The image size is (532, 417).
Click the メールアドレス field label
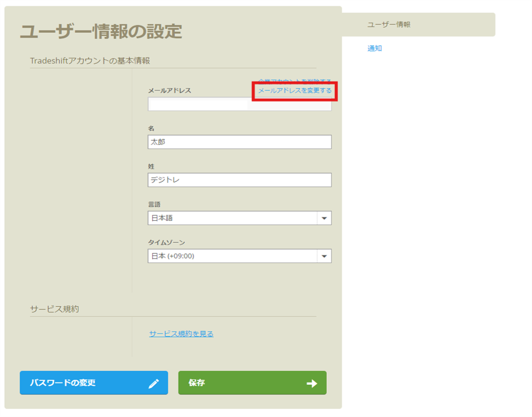pos(169,90)
